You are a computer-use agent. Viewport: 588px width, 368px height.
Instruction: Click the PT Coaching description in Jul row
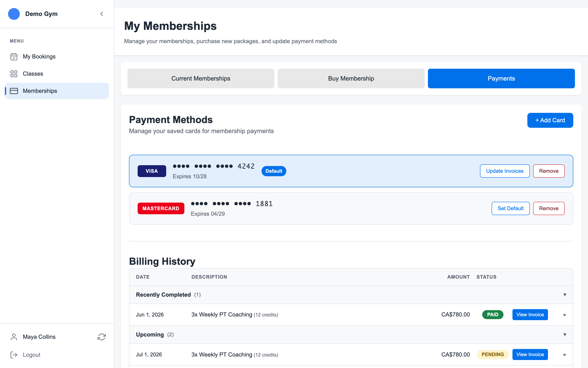[235, 355]
